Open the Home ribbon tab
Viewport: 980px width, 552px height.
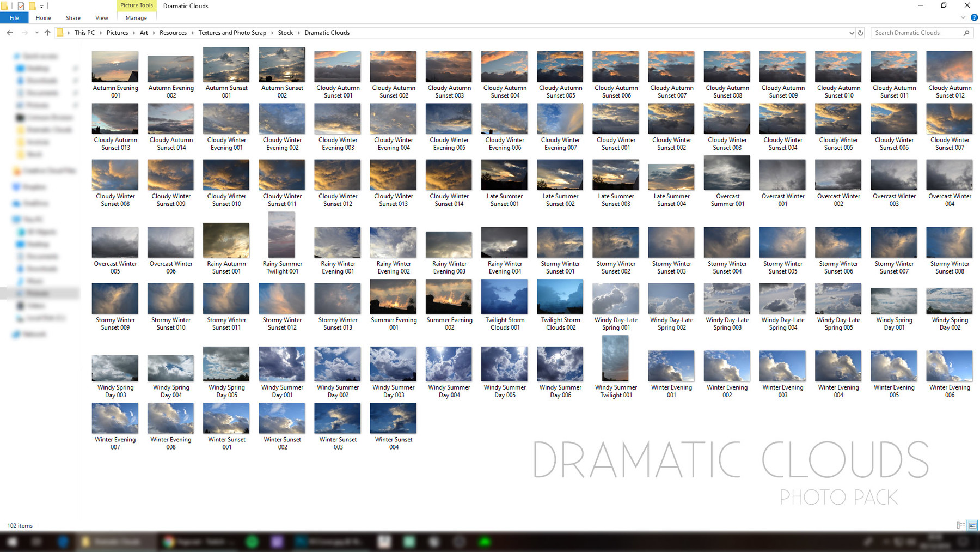[43, 18]
